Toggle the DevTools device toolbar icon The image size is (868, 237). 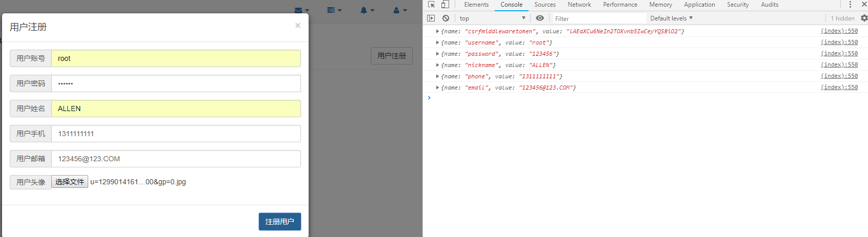click(445, 5)
